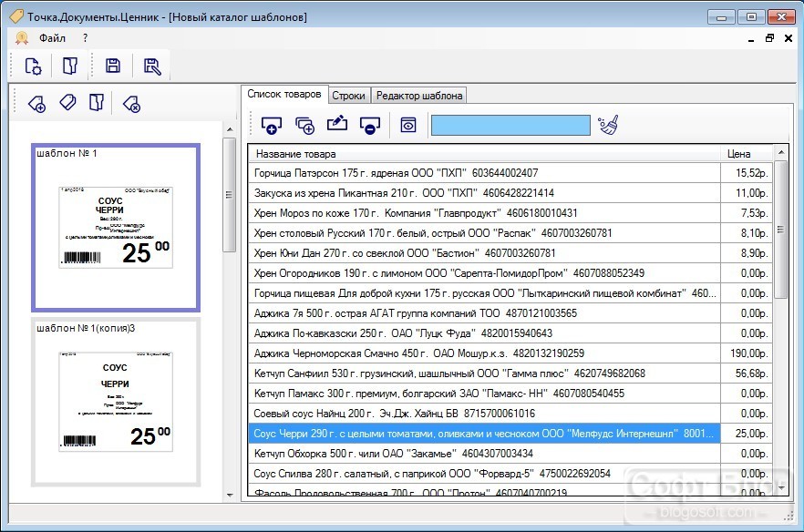
Task: Clear the search filter with broom icon
Action: pyautogui.click(x=608, y=125)
